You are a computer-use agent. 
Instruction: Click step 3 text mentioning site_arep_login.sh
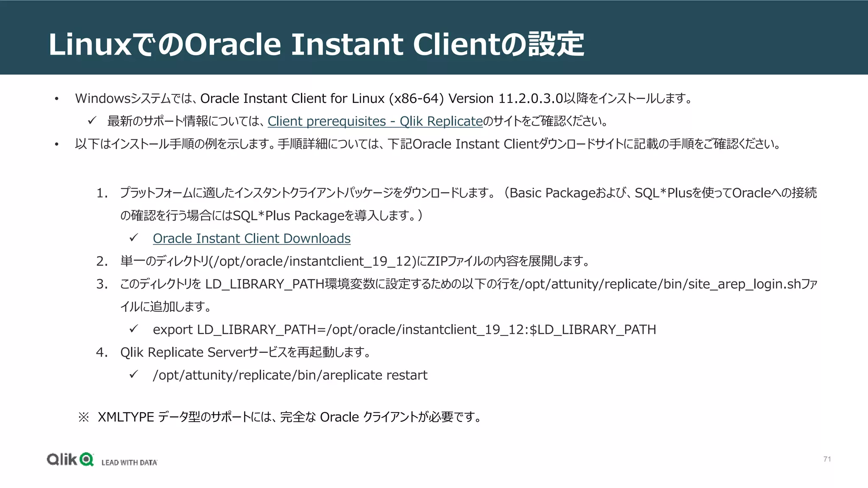(468, 295)
